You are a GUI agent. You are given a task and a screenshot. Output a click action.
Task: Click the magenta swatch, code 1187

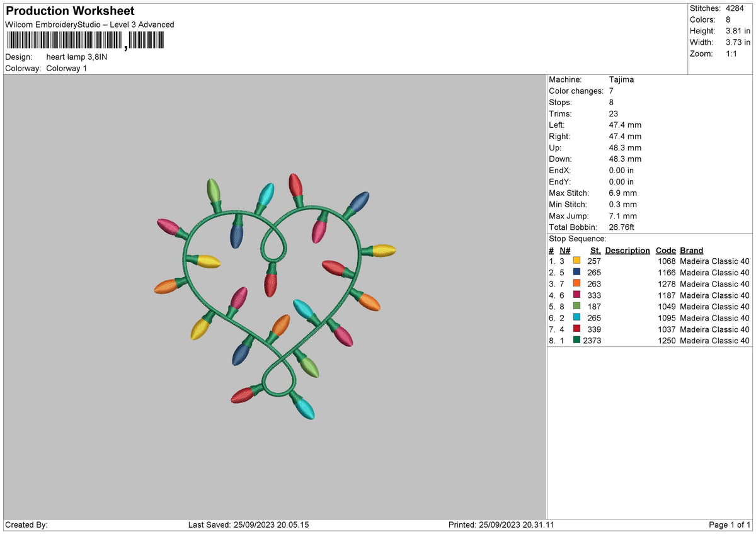click(x=576, y=295)
